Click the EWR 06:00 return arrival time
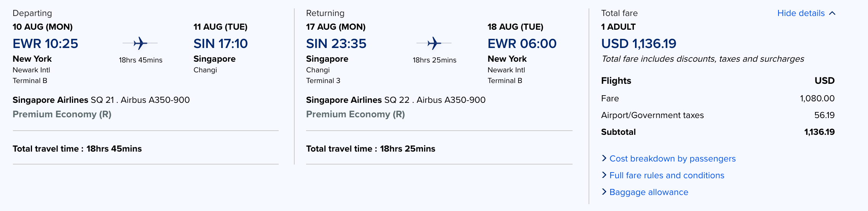868x211 pixels. point(522,44)
